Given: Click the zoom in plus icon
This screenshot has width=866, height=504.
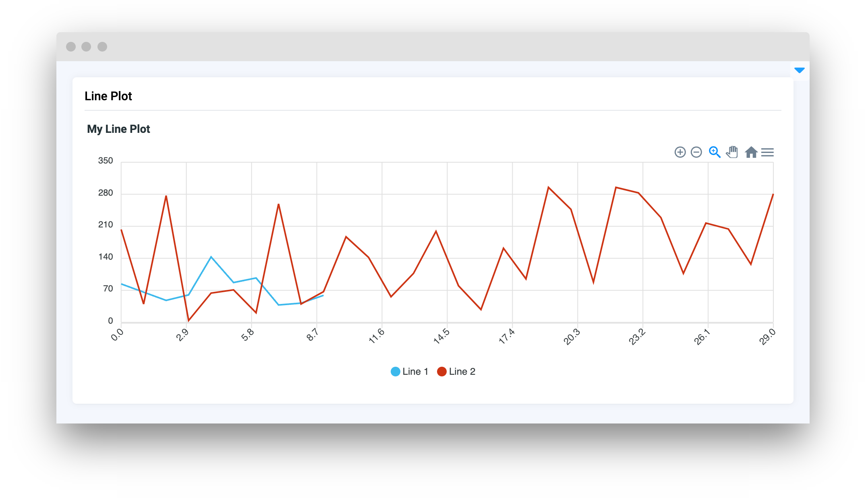Looking at the screenshot, I should coord(680,152).
